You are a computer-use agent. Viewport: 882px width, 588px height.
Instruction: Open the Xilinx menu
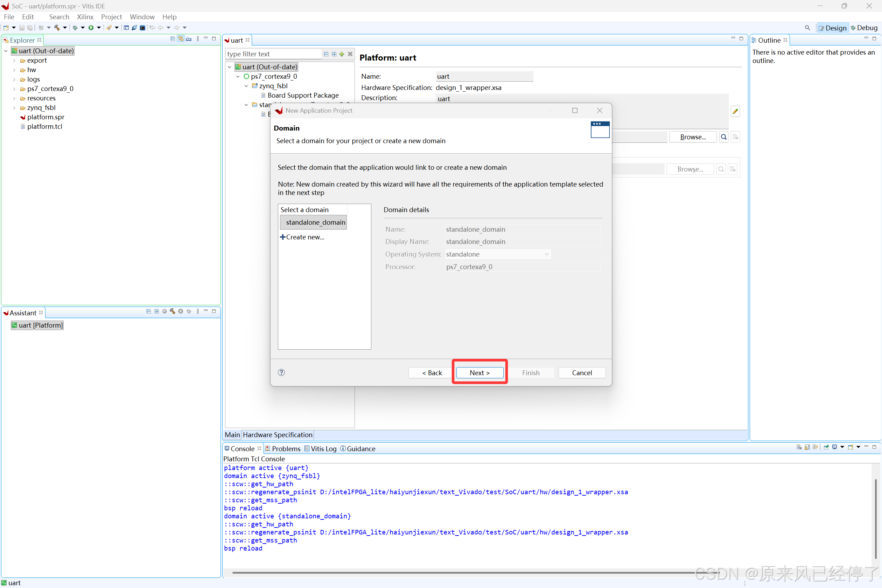click(x=85, y=17)
